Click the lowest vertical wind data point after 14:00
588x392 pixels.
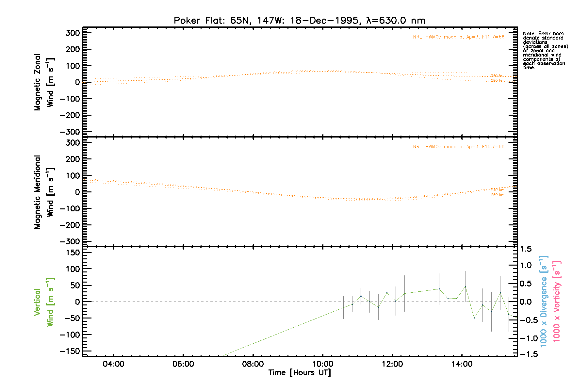(474, 318)
